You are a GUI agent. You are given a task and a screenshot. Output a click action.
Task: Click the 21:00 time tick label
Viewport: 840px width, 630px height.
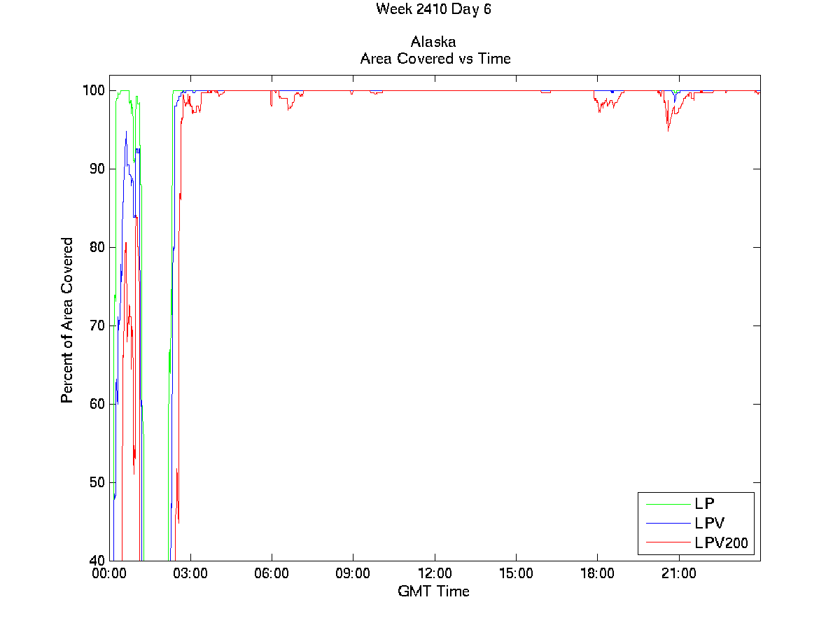click(679, 573)
